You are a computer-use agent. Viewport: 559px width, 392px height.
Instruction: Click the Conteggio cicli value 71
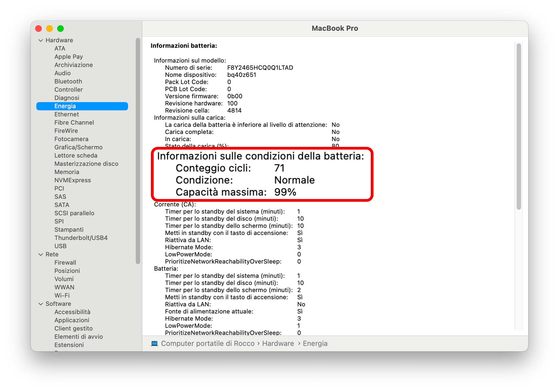point(279,168)
